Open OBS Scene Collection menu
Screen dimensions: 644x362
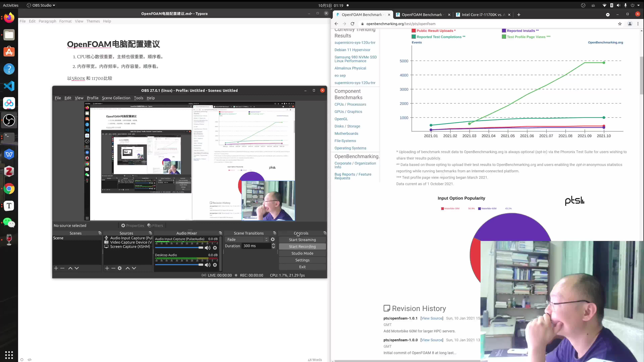click(116, 98)
